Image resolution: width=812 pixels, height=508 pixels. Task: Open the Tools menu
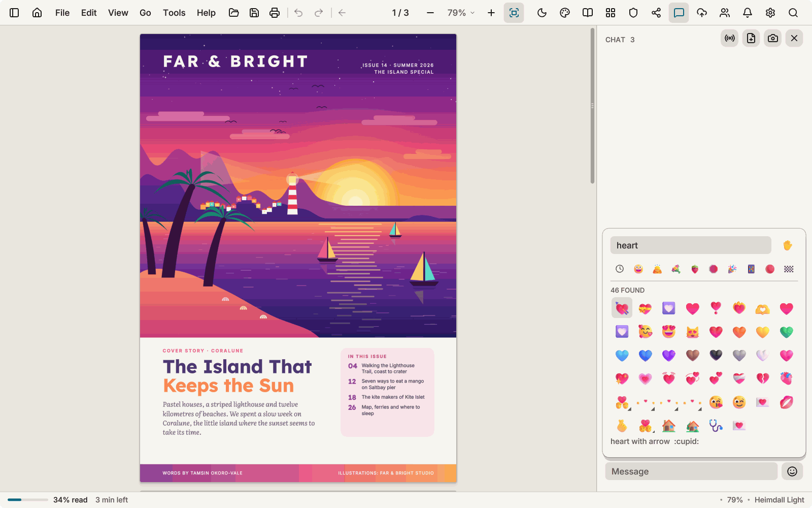(x=174, y=13)
